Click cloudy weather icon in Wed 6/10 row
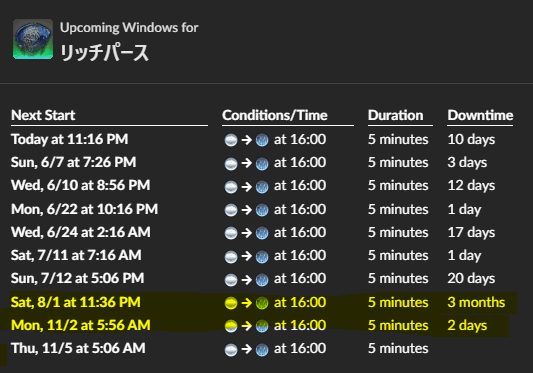 (x=231, y=186)
